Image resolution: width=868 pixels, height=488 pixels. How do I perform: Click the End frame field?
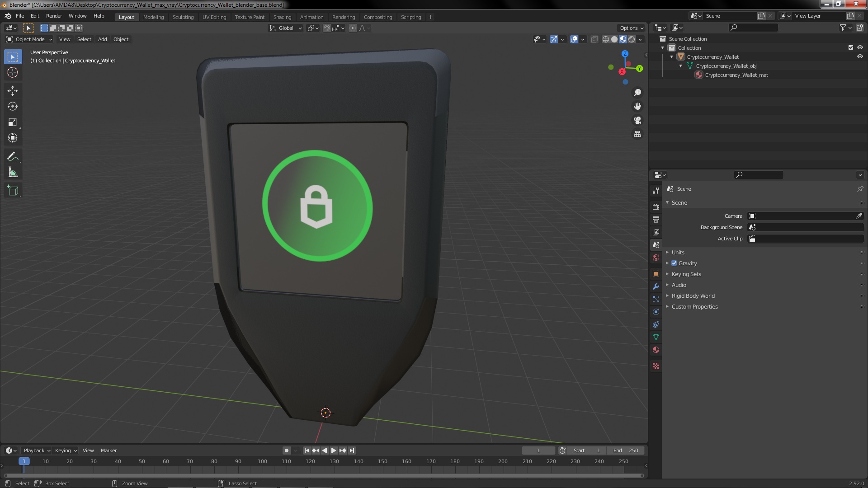pos(626,450)
